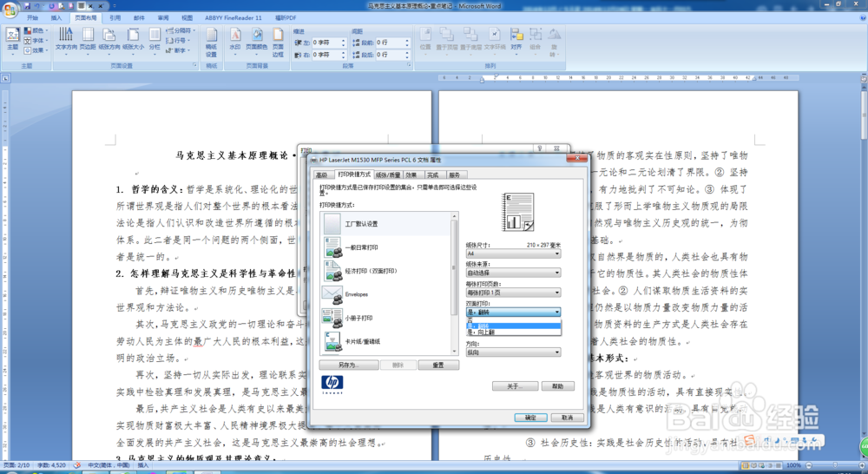Viewport: 868px width, 474px height.
Task: Select the 小册子打印 booklet shortcut
Action: pyautogui.click(x=386, y=318)
